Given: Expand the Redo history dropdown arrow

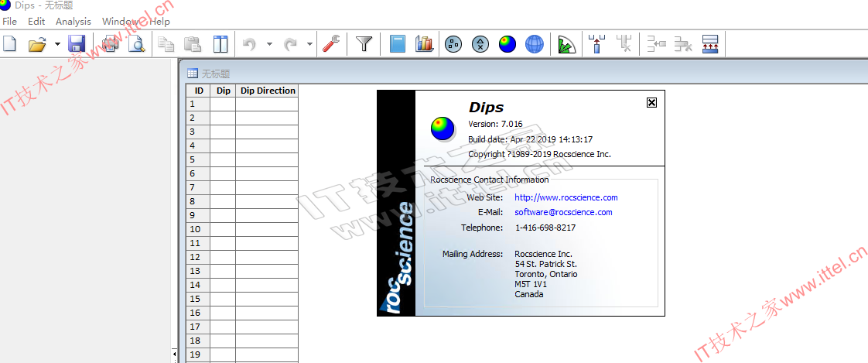Looking at the screenshot, I should point(310,44).
